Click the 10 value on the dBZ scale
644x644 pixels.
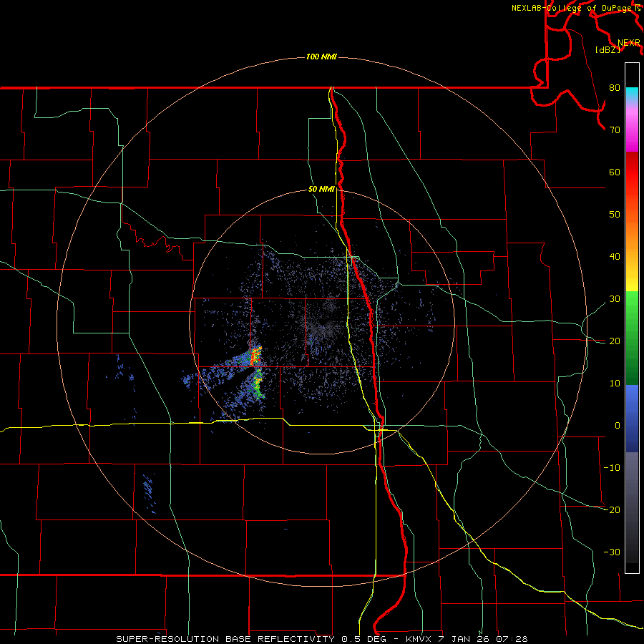pyautogui.click(x=615, y=384)
